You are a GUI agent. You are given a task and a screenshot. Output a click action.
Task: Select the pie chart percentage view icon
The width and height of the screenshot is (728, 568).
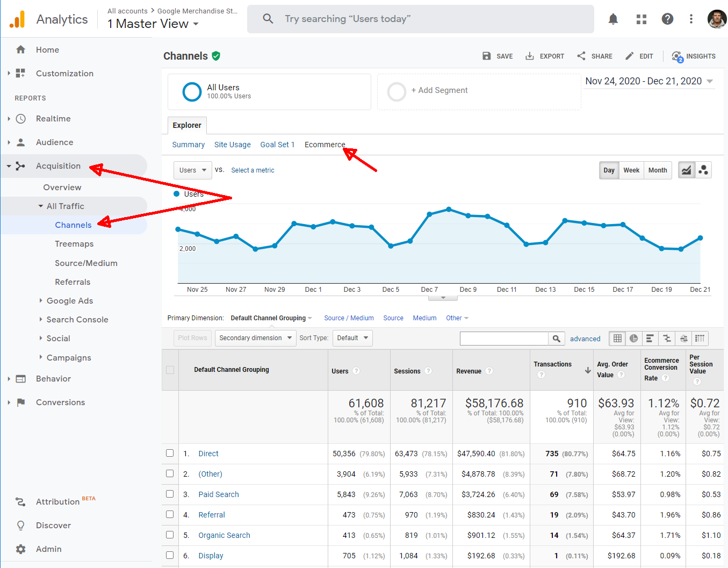634,339
